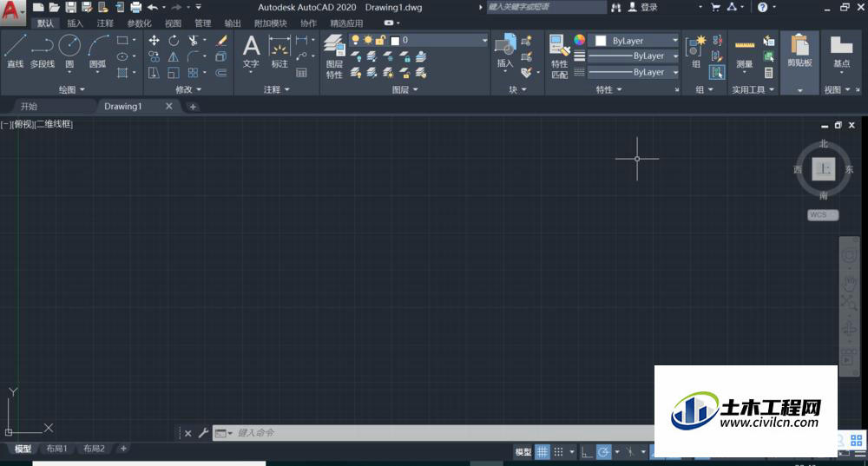Toggle snap mode dots icon in status bar

(558, 451)
